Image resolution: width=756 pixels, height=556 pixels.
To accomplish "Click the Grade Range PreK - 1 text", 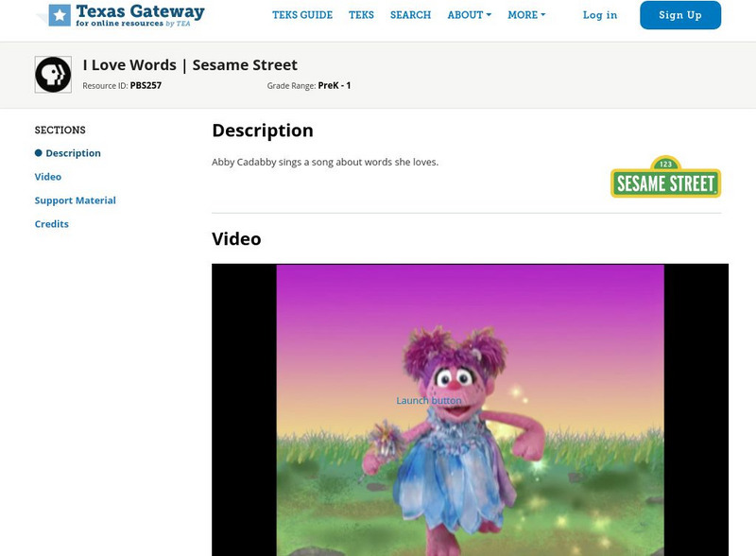I will coord(309,85).
